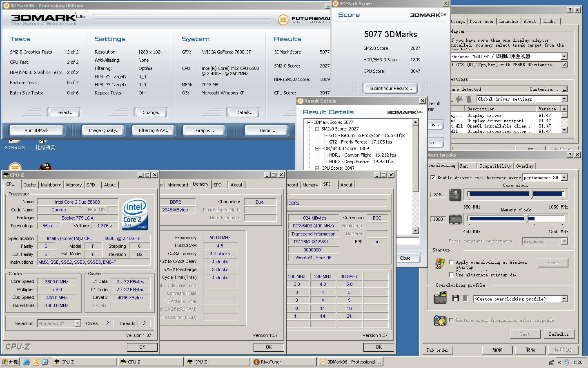
Task: Disable driver-level hardware overclocking checkbox
Action: (433, 177)
